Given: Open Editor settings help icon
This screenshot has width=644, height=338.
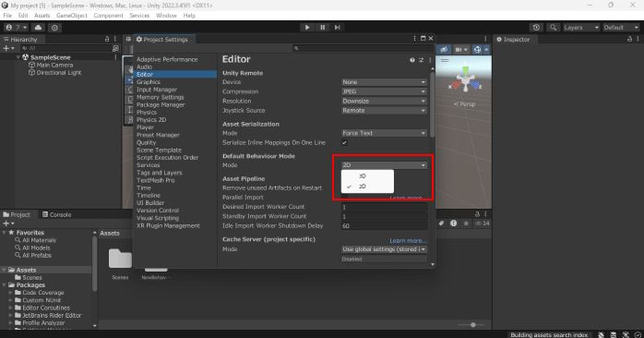Looking at the screenshot, I should tap(411, 60).
